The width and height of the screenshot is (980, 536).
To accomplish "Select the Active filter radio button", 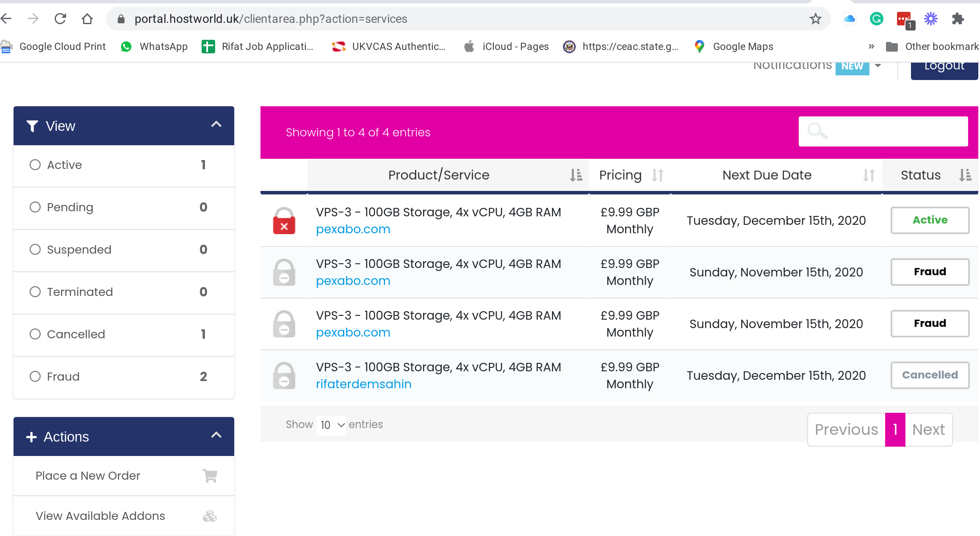I will coord(35,165).
